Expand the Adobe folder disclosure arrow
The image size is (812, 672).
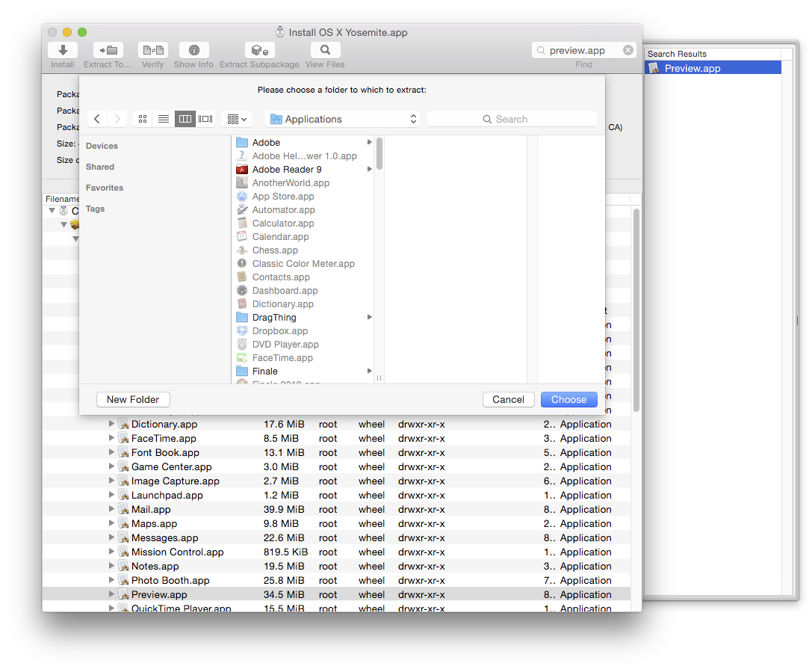pos(368,142)
